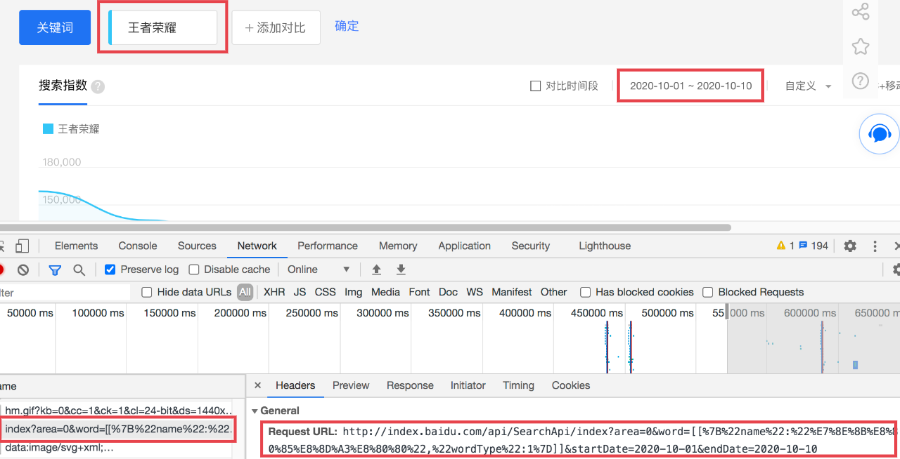Check the 对比时间段 checkbox

coord(536,85)
